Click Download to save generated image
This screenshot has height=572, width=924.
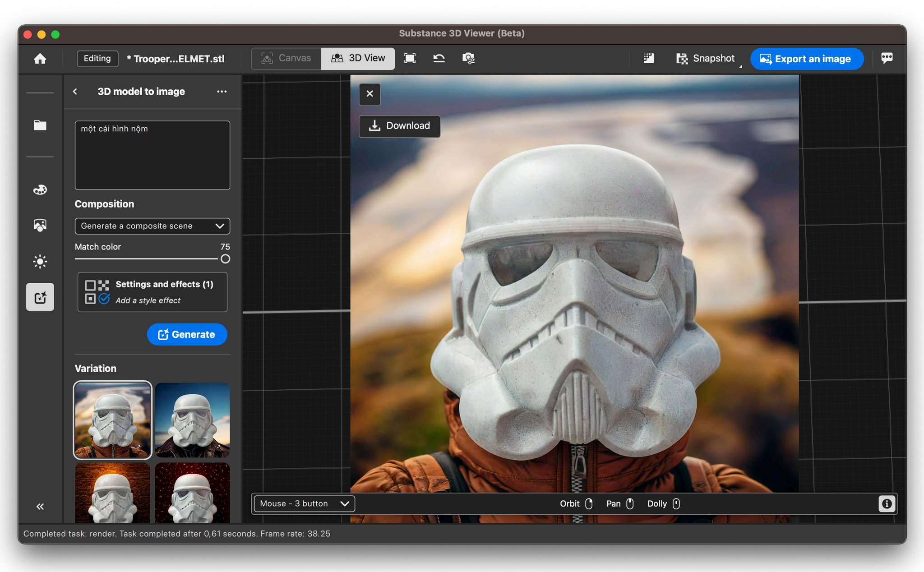point(399,125)
